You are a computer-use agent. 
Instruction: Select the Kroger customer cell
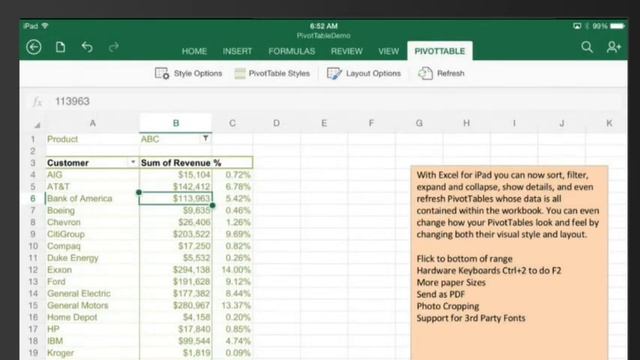tap(93, 353)
